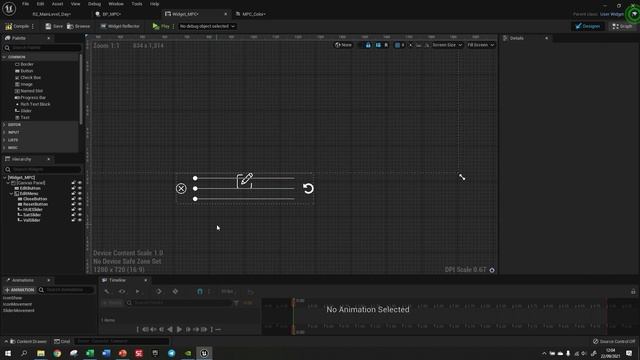Open the Edit menu
The height and width of the screenshot is (360, 640).
point(40,4)
